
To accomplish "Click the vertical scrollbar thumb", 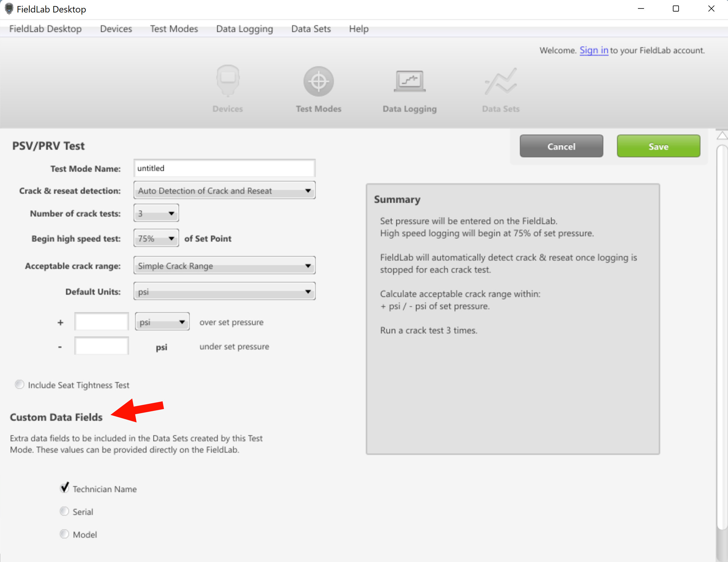I will tap(722, 337).
